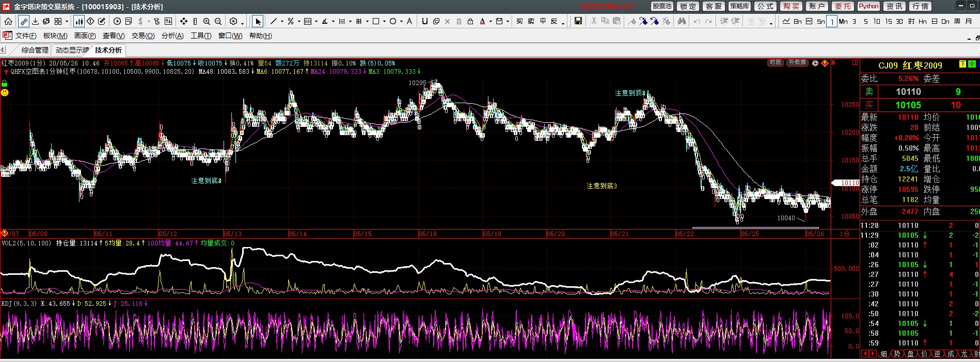Screen dimensions: 980x362
Task: Click the refresh sync icon
Action: tap(46, 21)
